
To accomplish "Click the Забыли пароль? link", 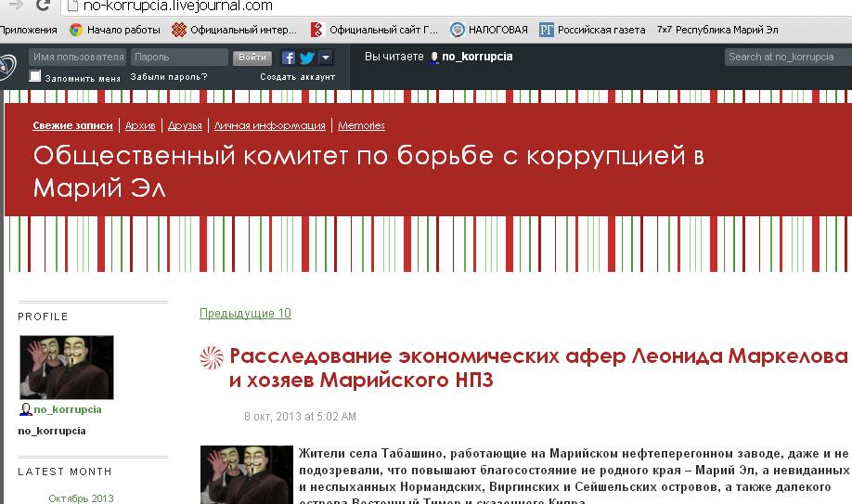I will [x=169, y=77].
